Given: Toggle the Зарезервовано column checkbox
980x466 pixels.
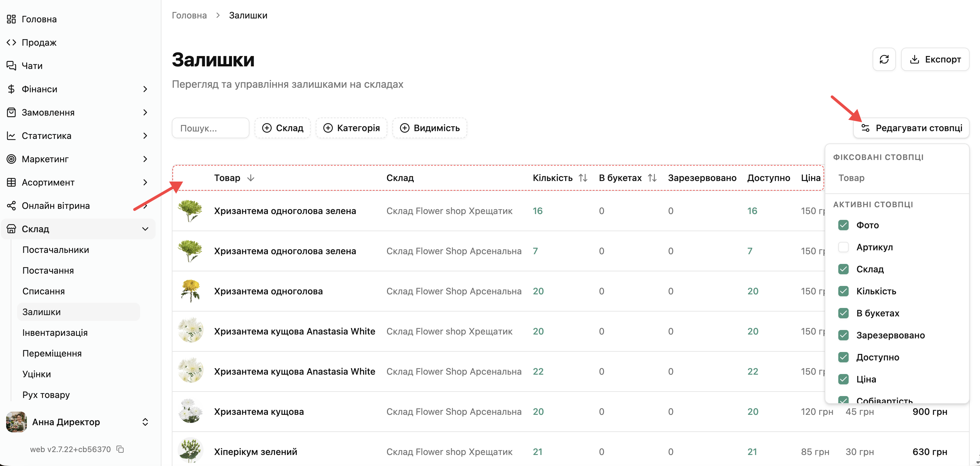Looking at the screenshot, I should point(843,335).
